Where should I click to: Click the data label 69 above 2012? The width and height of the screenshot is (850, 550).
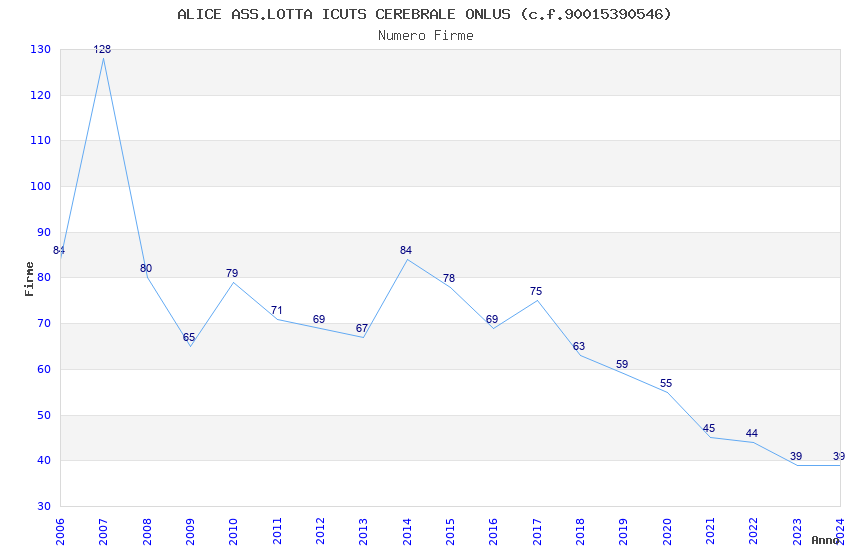[319, 319]
